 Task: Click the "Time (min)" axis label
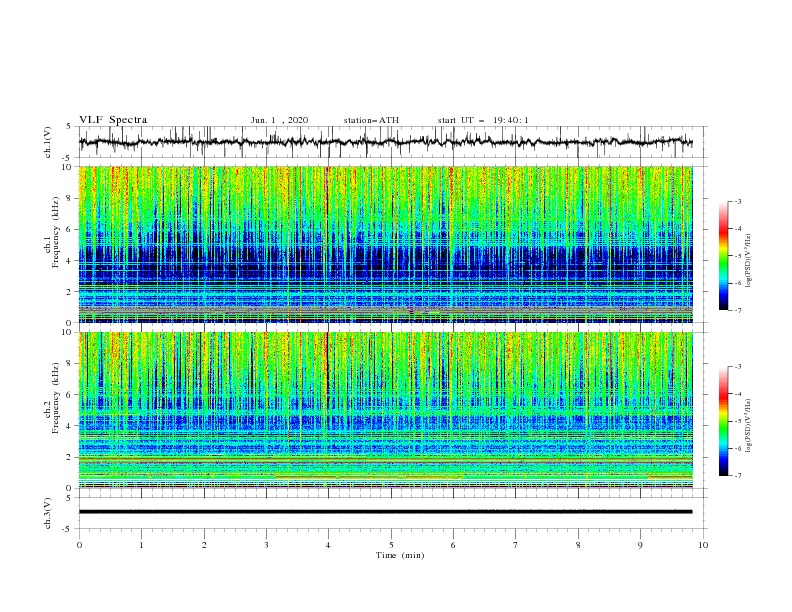tap(400, 555)
